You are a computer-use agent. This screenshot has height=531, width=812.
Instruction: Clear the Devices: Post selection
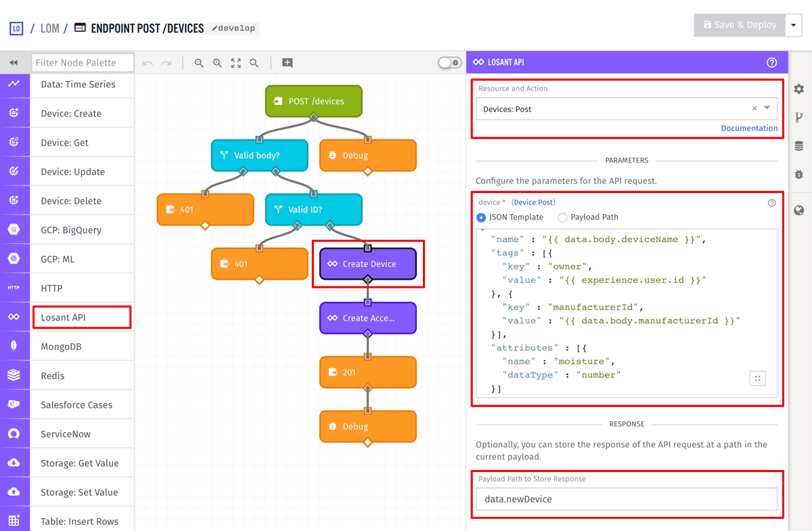point(754,108)
